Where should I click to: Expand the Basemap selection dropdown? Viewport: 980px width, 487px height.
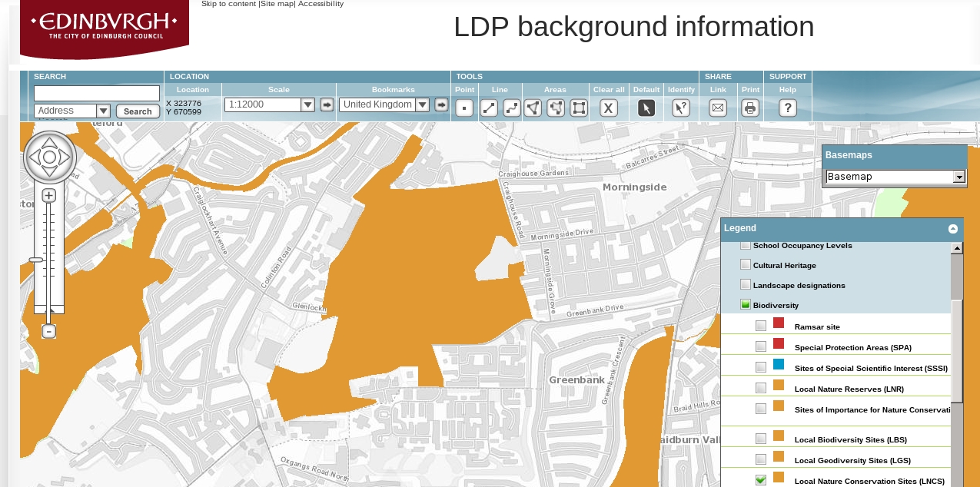point(958,177)
